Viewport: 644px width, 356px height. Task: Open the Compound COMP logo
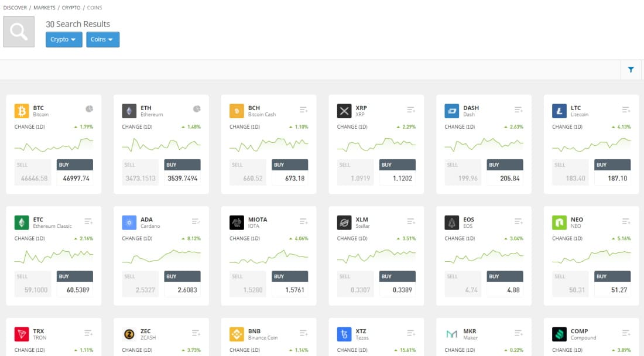[559, 334]
